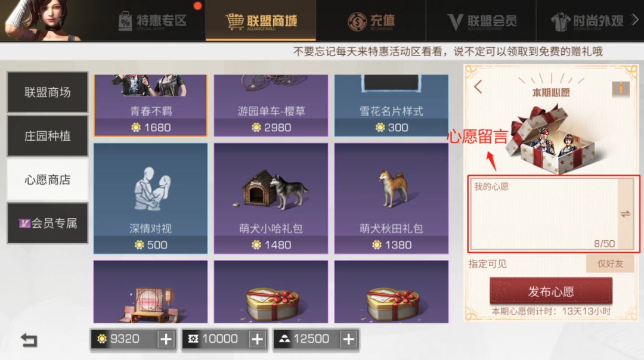Viewport: 644px width, 360px height.
Task: Select 庄园种植 in the sidebar
Action: [x=48, y=136]
